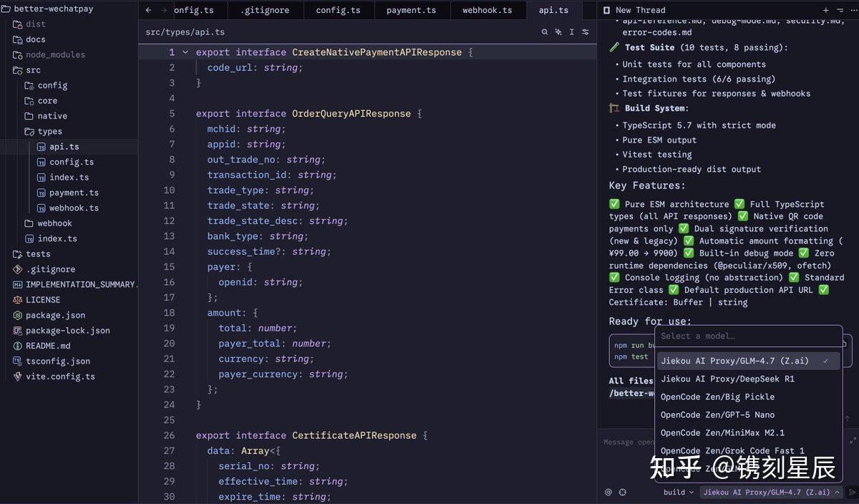This screenshot has width=859, height=504.
Task: Open config.ts tab next to payment.ts
Action: 338,11
